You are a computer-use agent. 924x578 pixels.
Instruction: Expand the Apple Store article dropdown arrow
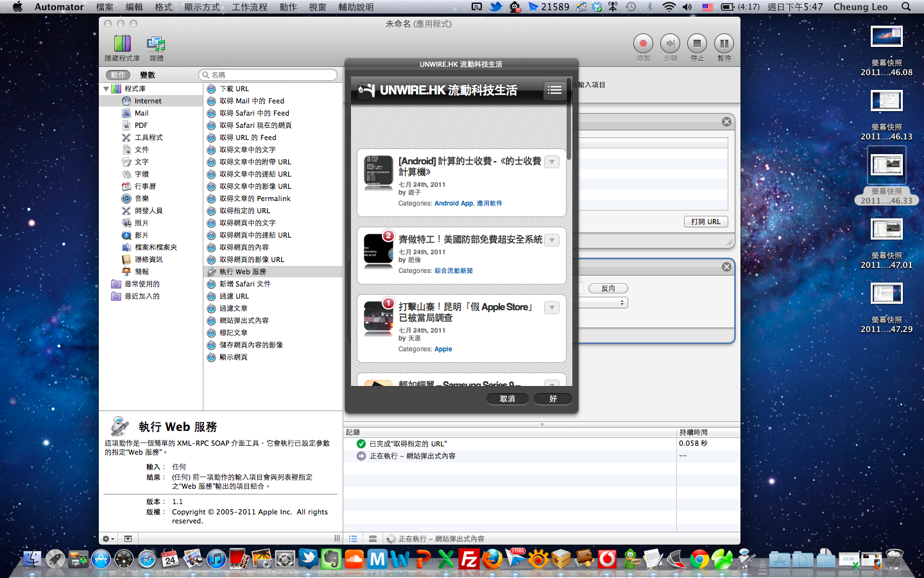[x=552, y=308]
